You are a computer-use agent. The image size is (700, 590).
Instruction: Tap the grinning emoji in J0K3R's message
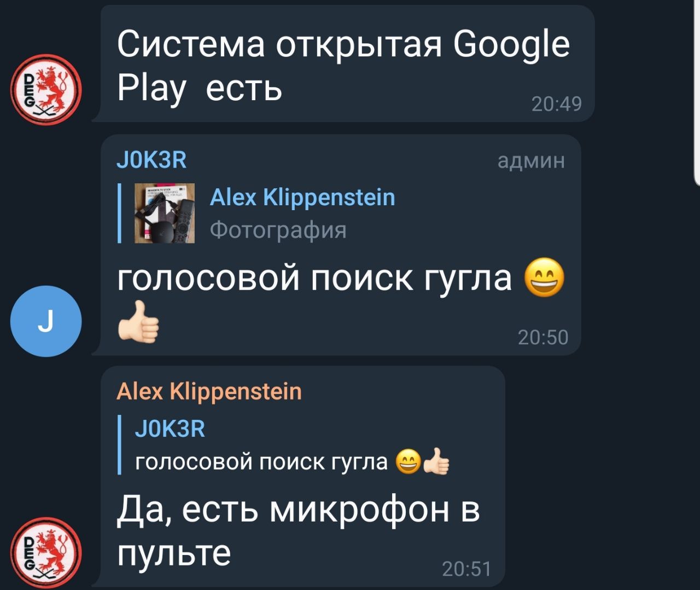coord(544,279)
